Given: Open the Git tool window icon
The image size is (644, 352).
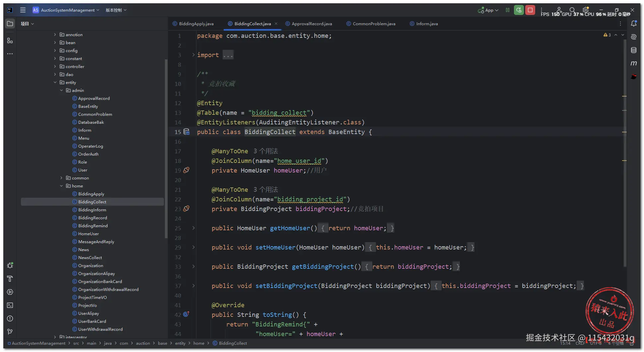Looking at the screenshot, I should pos(10,332).
